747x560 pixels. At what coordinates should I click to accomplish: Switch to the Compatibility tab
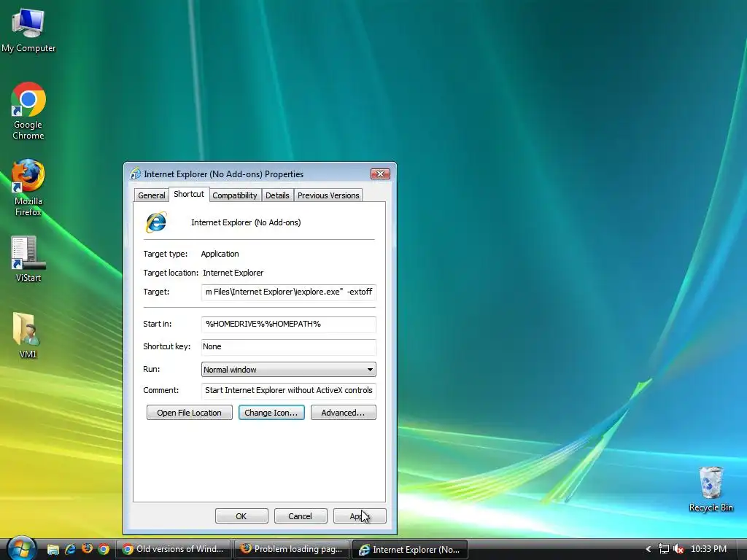tap(234, 195)
